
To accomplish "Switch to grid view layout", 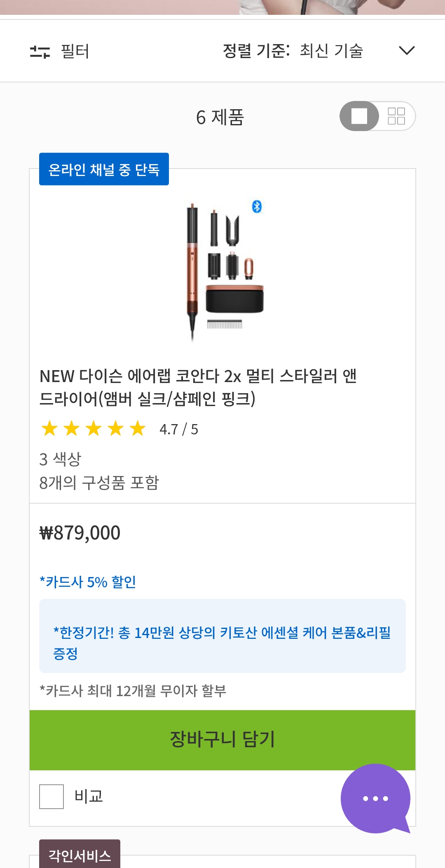I will [396, 116].
